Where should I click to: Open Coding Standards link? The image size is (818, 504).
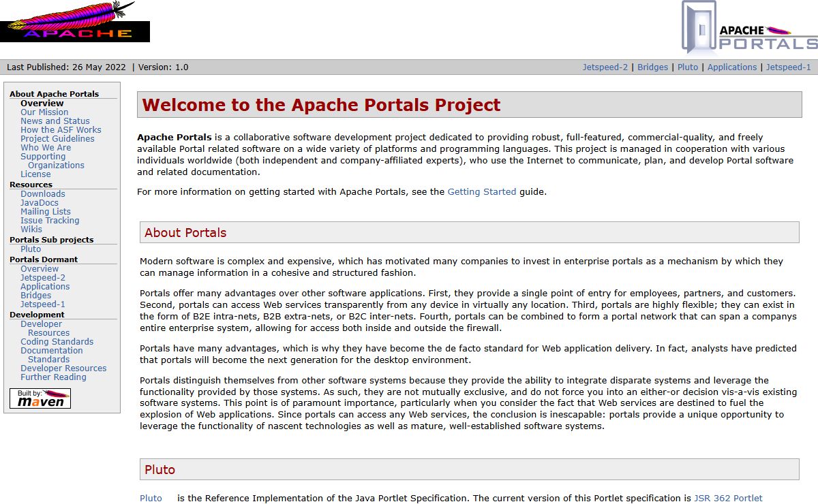point(57,342)
